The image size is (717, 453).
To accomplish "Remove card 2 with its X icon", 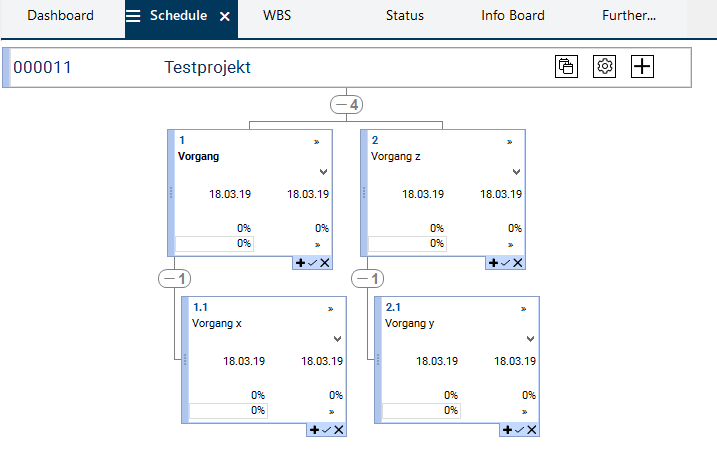I will [x=518, y=262].
